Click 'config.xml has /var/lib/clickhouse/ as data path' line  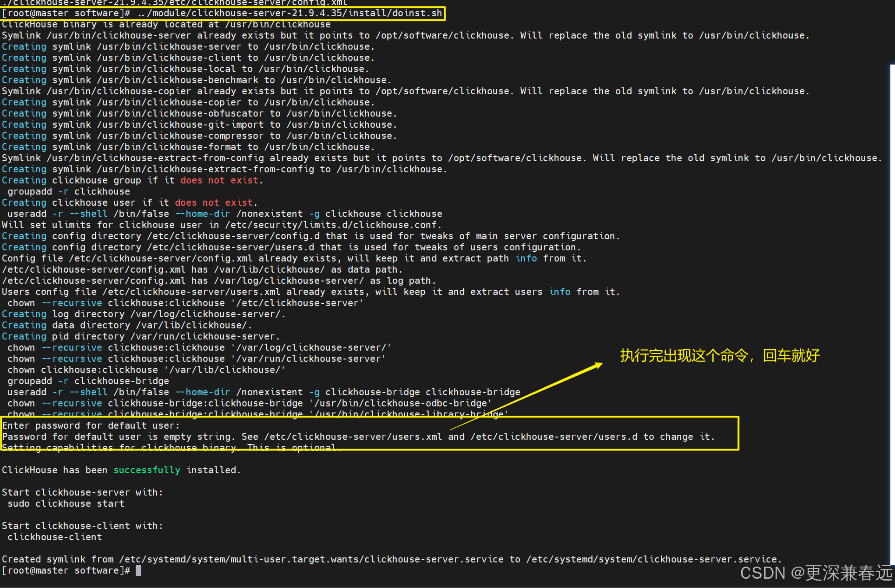tap(202, 269)
